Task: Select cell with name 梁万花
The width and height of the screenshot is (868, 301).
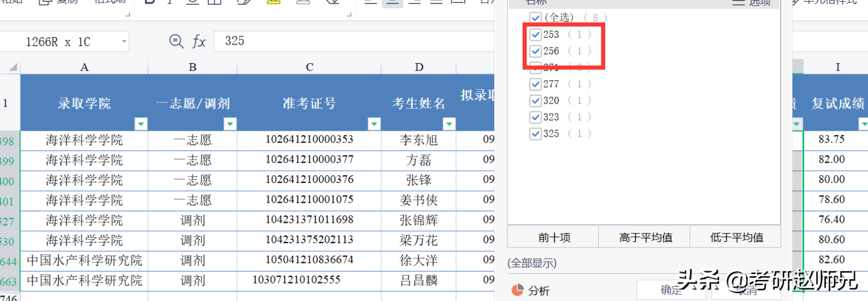Action: (419, 241)
